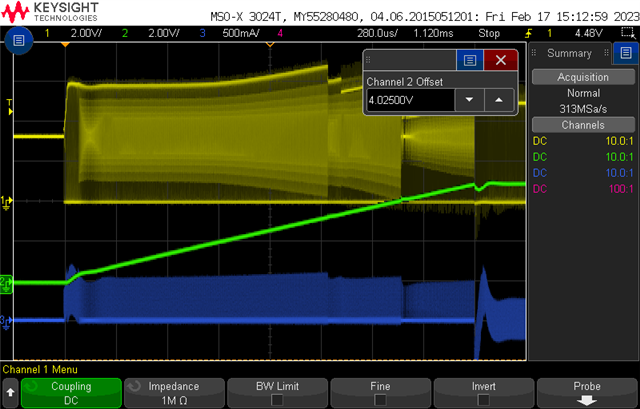The image size is (640, 409).
Task: Select channel 4 label in status bar
Action: pyautogui.click(x=280, y=33)
